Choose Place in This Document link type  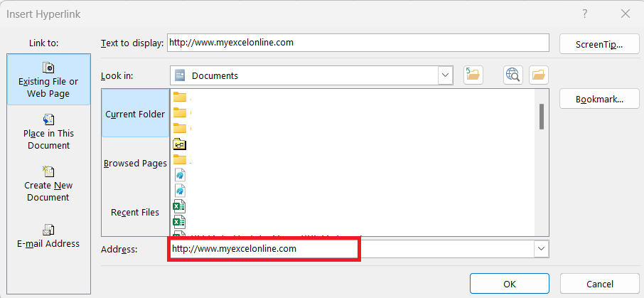coord(48,132)
